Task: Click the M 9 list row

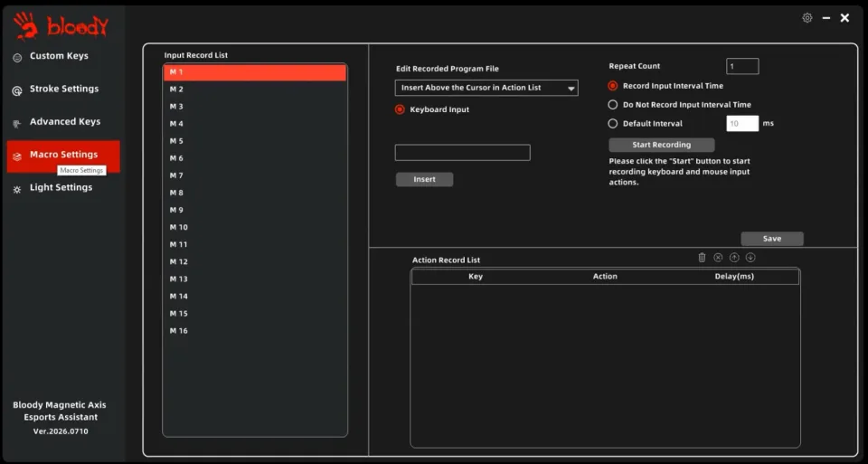Action: [x=255, y=210]
